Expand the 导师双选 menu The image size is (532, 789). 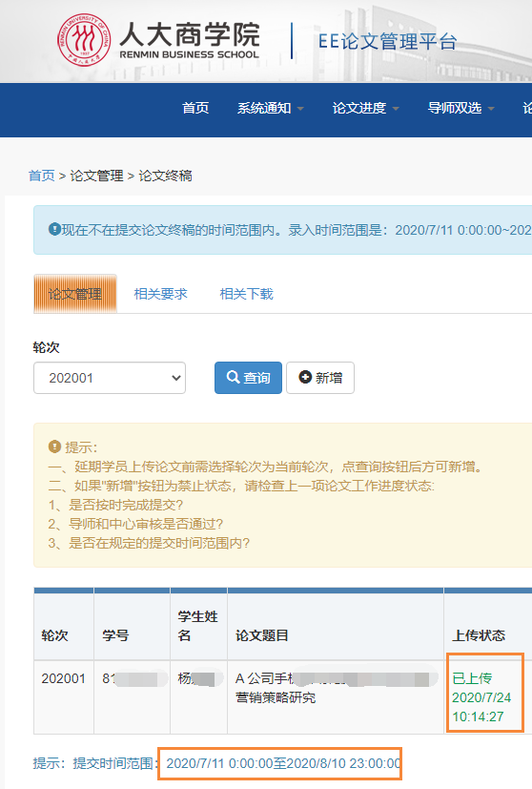(x=460, y=108)
